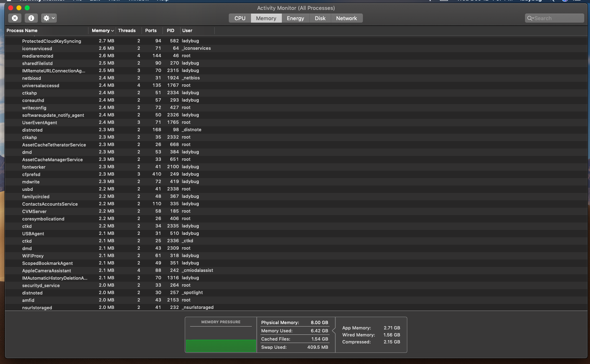Select dmd process owned by ladybug
590x364 pixels.
tap(296, 152)
